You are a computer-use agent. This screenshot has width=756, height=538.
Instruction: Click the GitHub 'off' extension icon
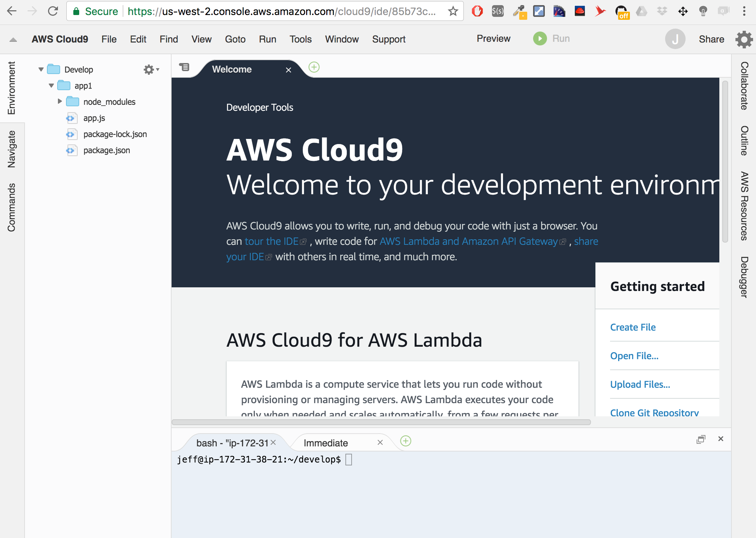(x=622, y=12)
